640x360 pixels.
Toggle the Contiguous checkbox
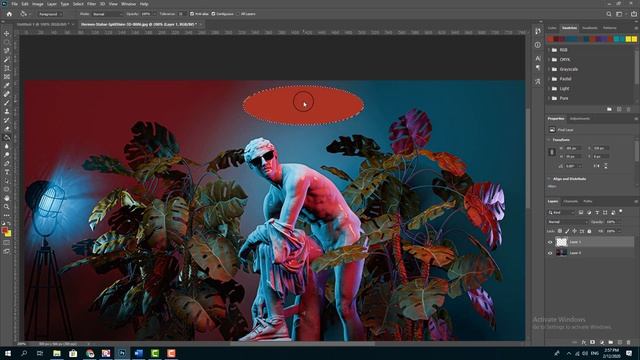[x=213, y=14]
